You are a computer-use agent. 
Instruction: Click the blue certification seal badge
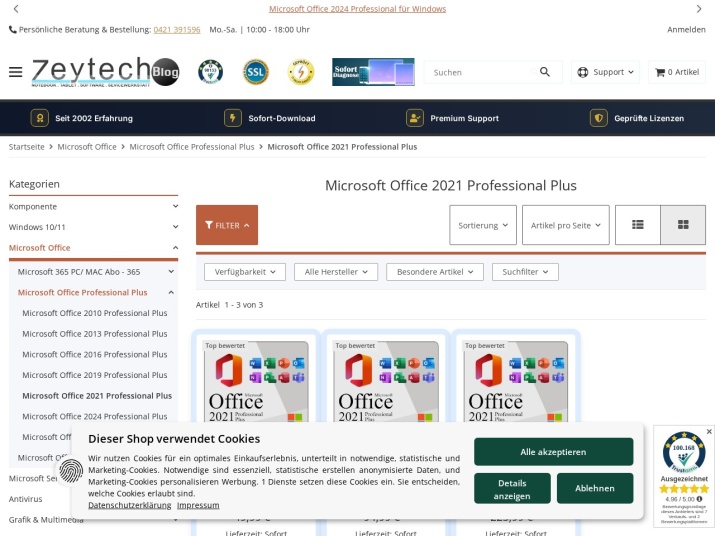point(210,72)
